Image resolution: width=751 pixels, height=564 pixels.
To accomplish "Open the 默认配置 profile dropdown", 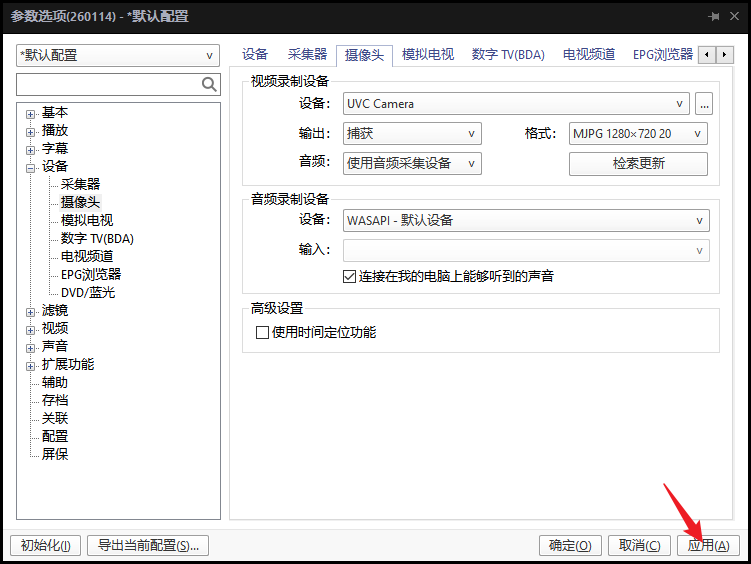I will (118, 56).
